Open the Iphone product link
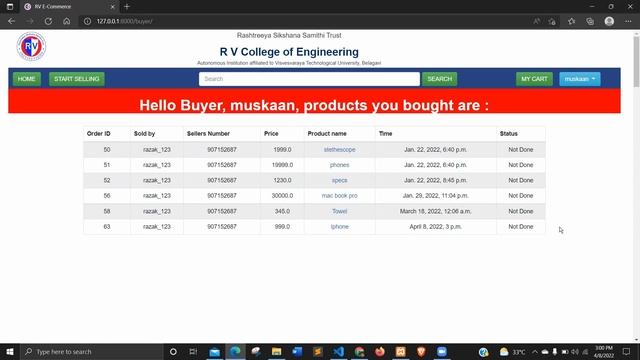Image resolution: width=640 pixels, height=360 pixels. [340, 227]
